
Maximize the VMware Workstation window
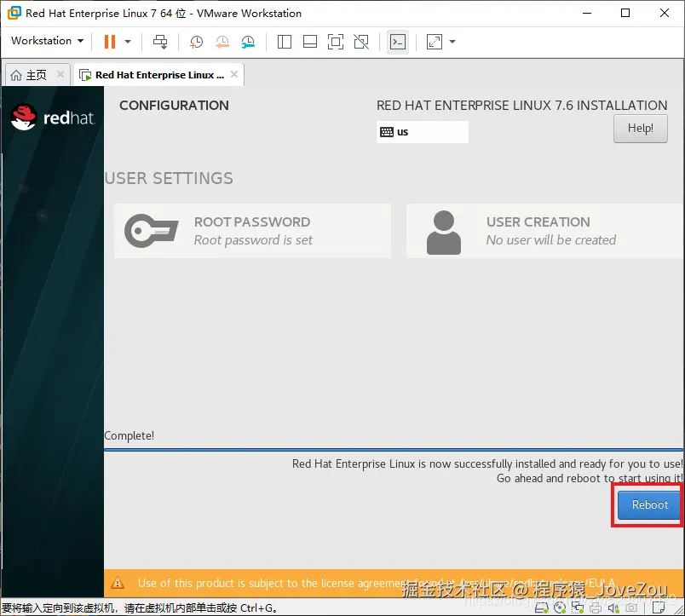(625, 13)
